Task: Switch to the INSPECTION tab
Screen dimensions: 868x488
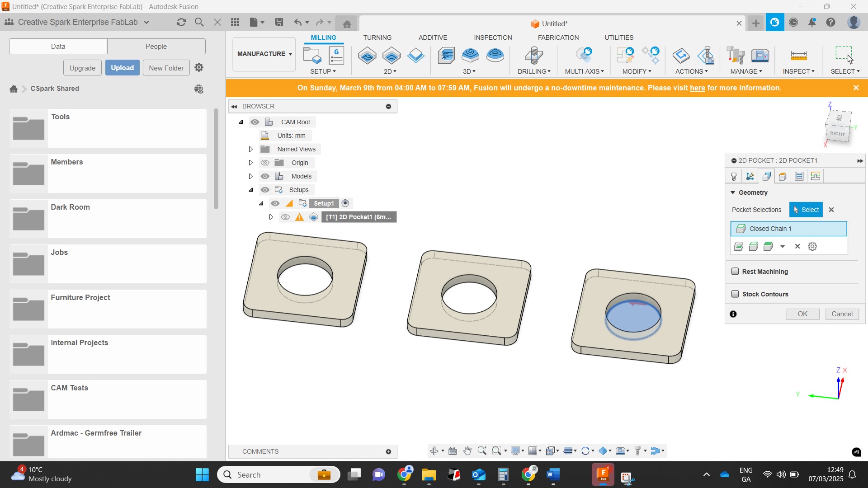Action: click(x=493, y=38)
